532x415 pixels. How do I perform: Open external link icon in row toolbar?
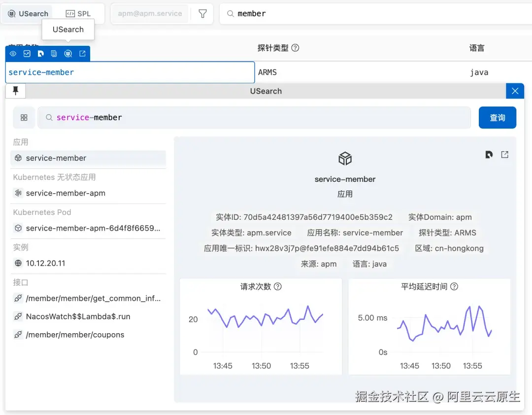(x=82, y=54)
